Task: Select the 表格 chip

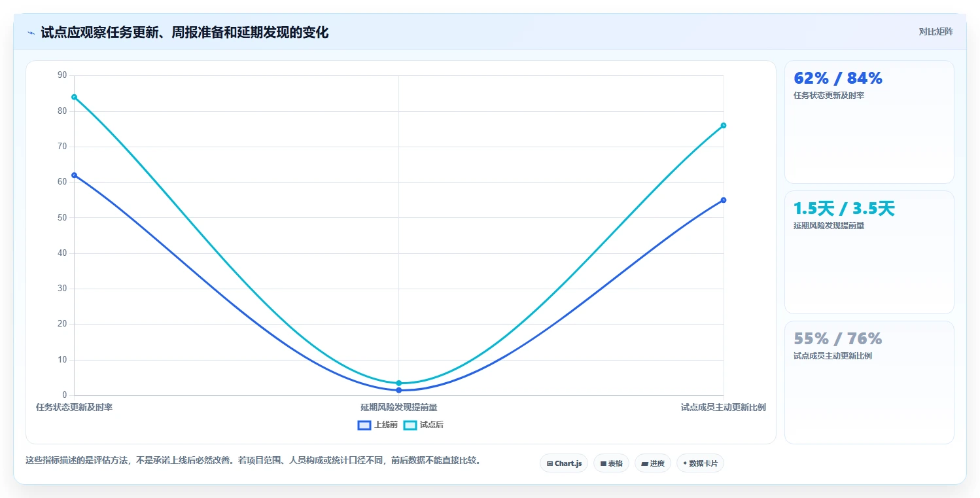Action: 611,463
